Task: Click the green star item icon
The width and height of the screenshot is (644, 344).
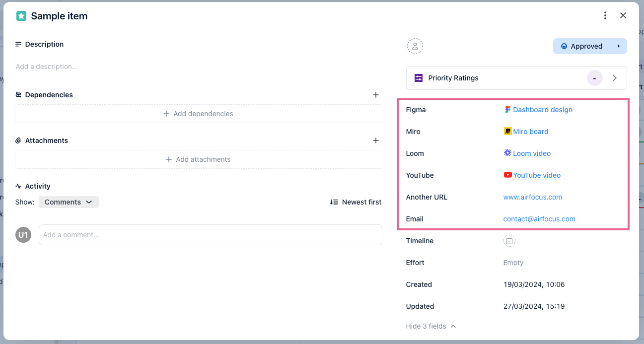Action: pos(21,16)
